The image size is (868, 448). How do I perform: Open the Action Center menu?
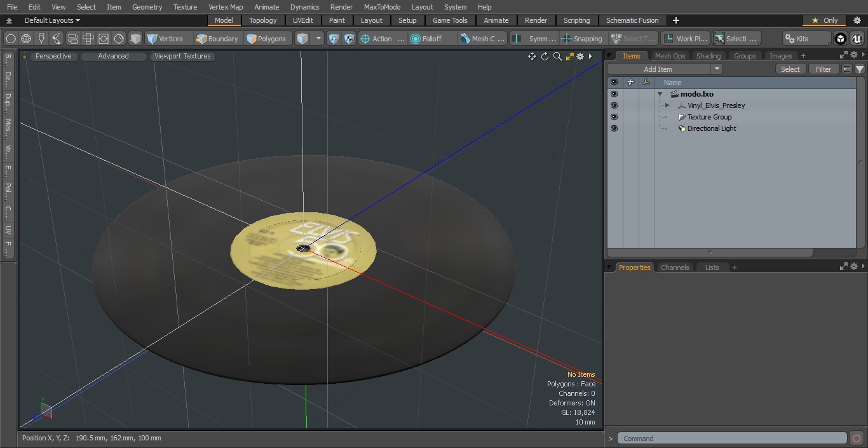coord(383,39)
